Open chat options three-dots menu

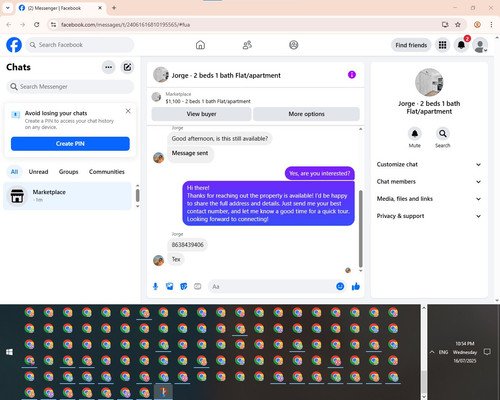(109, 67)
